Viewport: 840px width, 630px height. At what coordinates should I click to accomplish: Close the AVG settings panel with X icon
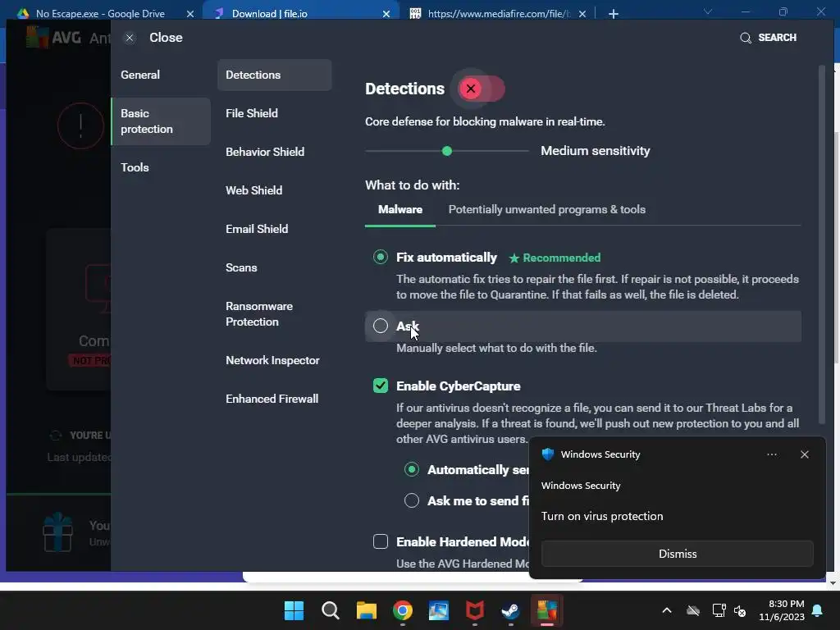(x=129, y=38)
